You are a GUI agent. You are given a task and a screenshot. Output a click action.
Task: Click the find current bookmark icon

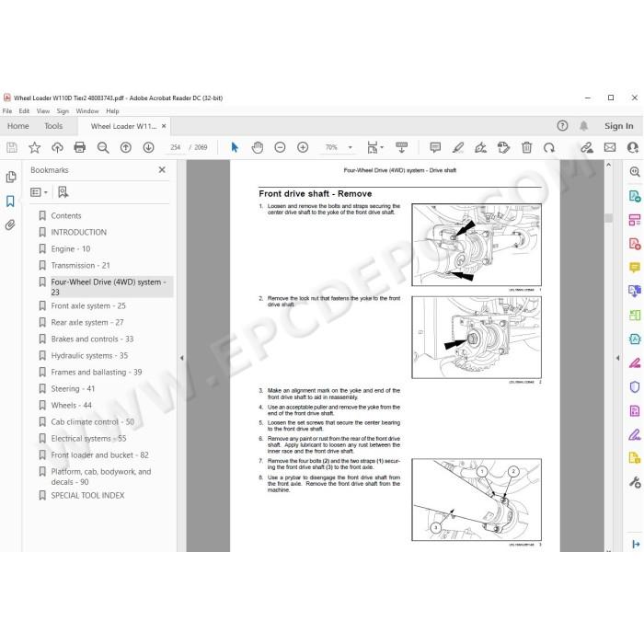coord(63,192)
